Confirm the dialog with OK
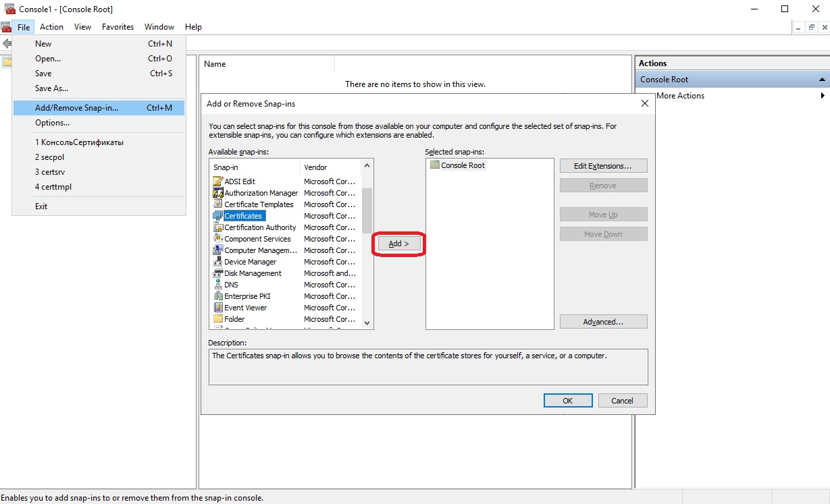Viewport: 830px width, 504px height. pyautogui.click(x=567, y=401)
